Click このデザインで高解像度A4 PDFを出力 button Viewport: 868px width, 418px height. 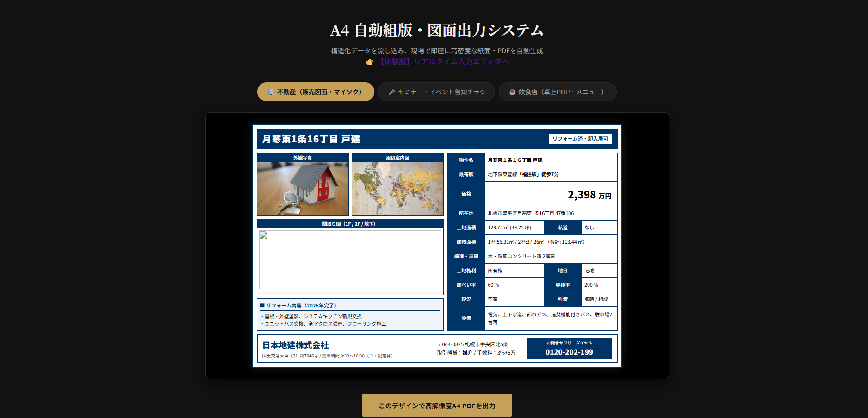437,406
